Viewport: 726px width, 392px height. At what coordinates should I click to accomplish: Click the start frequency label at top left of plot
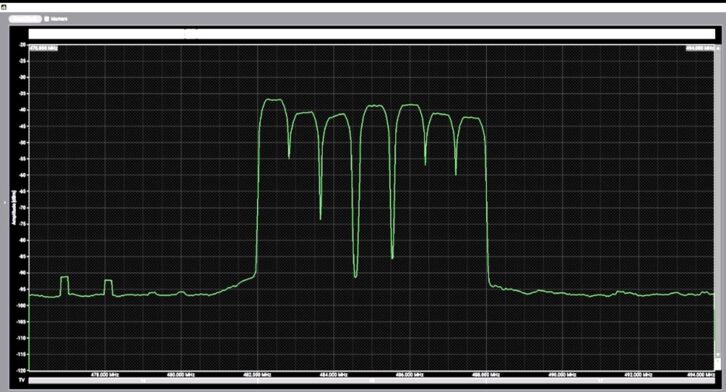(x=44, y=48)
